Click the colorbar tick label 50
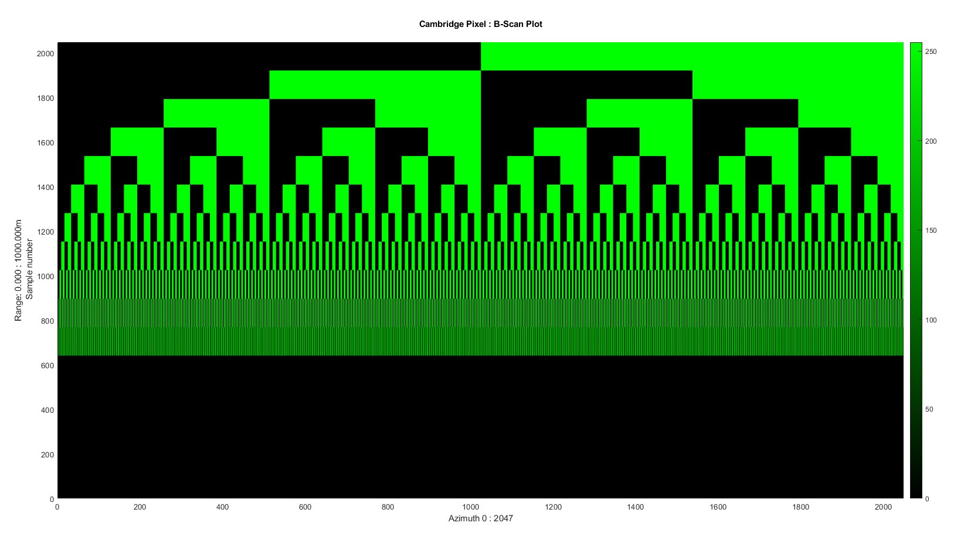Viewport: 971px width, 560px height. click(x=929, y=409)
